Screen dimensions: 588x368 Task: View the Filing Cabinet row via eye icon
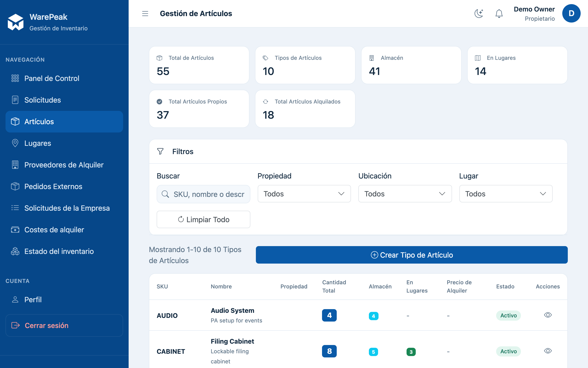point(548,351)
